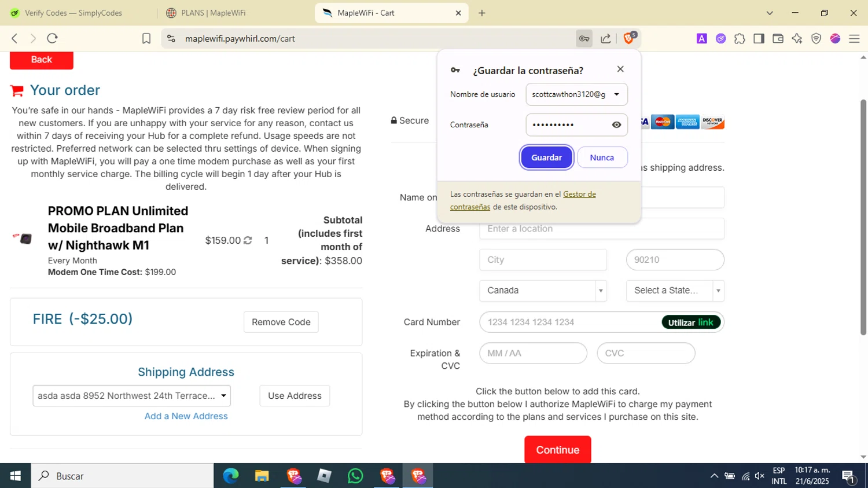Click Remove Code button
Image resolution: width=868 pixels, height=488 pixels.
pyautogui.click(x=281, y=322)
